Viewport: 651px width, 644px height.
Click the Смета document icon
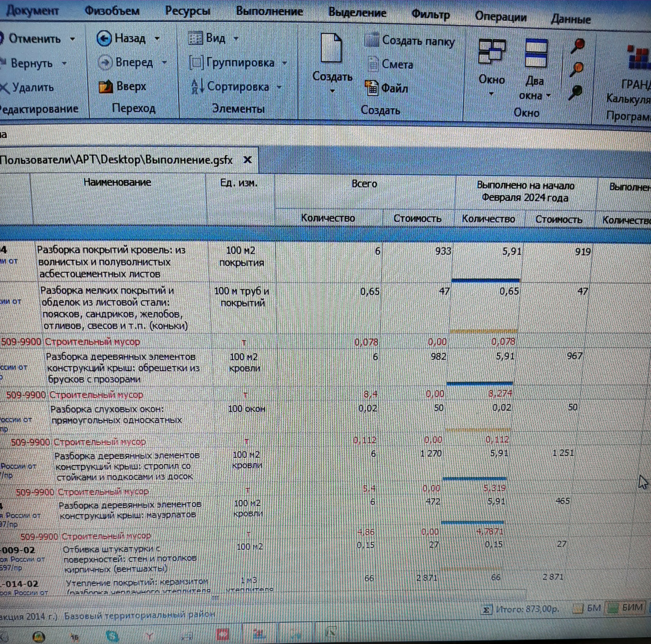pyautogui.click(x=372, y=64)
